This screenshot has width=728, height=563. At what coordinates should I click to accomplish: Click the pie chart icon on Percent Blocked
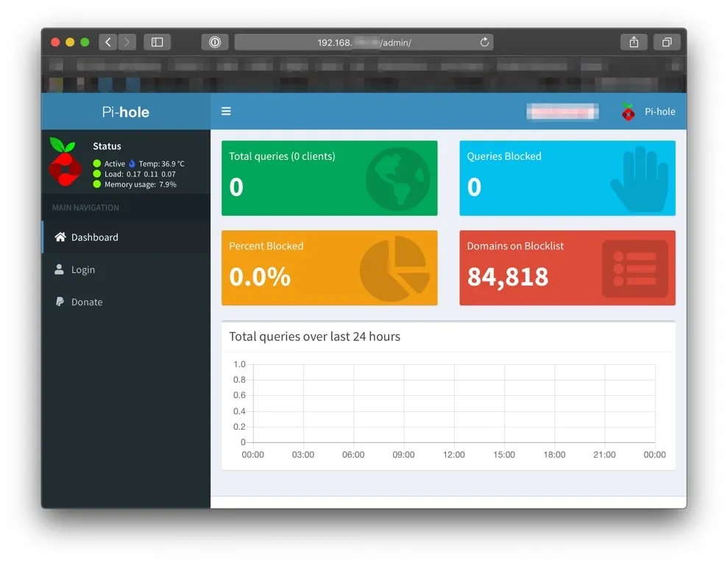click(x=395, y=268)
